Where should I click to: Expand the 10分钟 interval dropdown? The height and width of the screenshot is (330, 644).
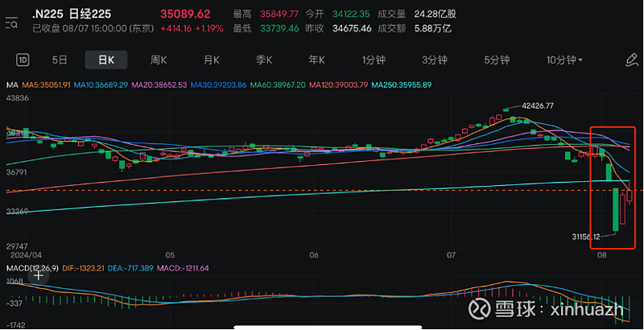point(564,60)
